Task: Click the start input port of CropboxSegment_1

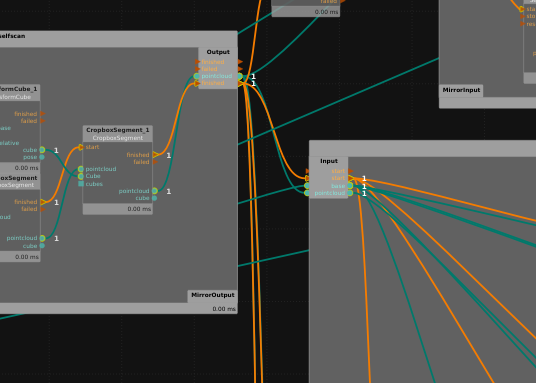Action: click(81, 147)
